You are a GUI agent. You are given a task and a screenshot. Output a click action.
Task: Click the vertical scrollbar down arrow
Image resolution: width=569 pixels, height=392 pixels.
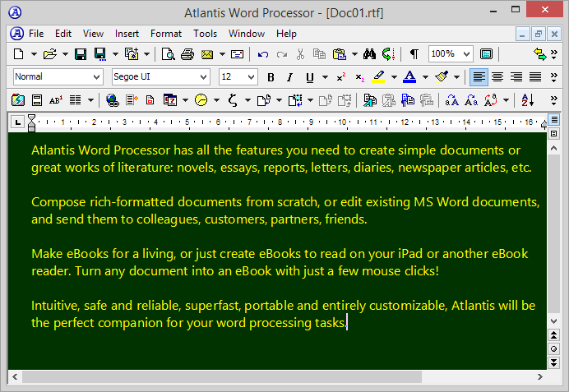[554, 362]
